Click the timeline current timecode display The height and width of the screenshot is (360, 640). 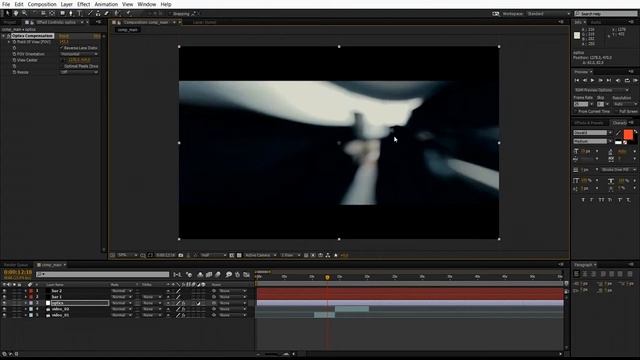(x=18, y=272)
